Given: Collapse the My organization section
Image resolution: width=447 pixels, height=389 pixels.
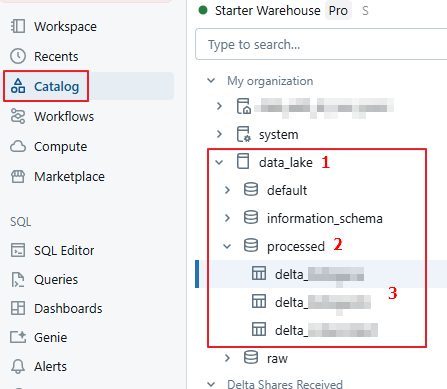Looking at the screenshot, I should tap(211, 81).
